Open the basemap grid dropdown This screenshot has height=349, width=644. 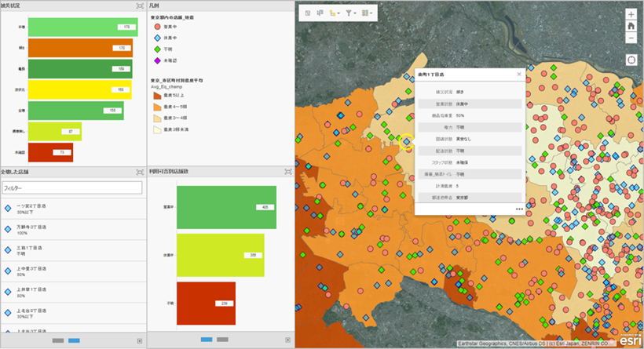(368, 13)
